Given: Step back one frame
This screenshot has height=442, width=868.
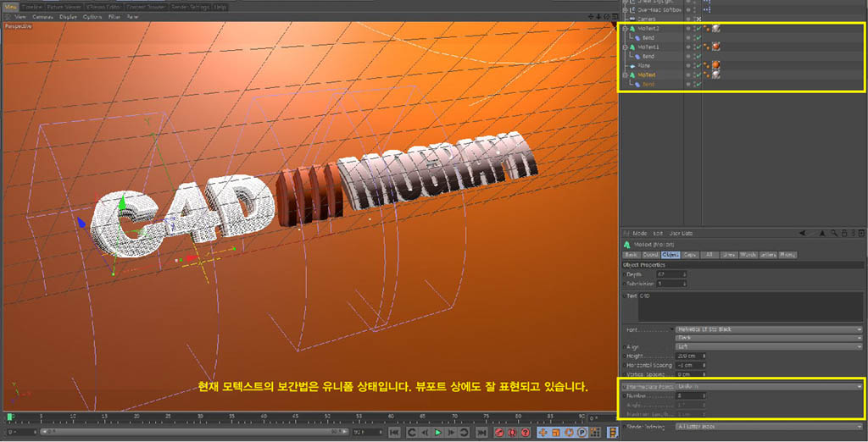Looking at the screenshot, I should coord(426,433).
